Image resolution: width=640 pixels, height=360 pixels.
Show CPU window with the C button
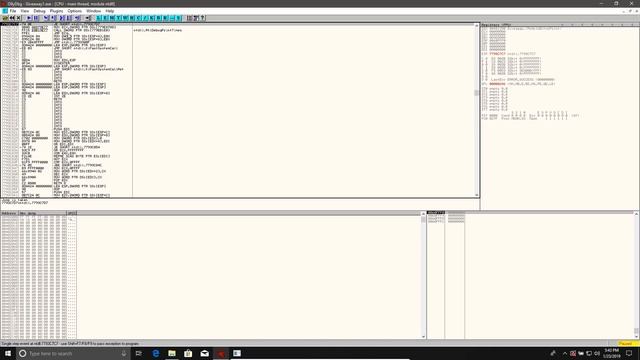coord(138,18)
